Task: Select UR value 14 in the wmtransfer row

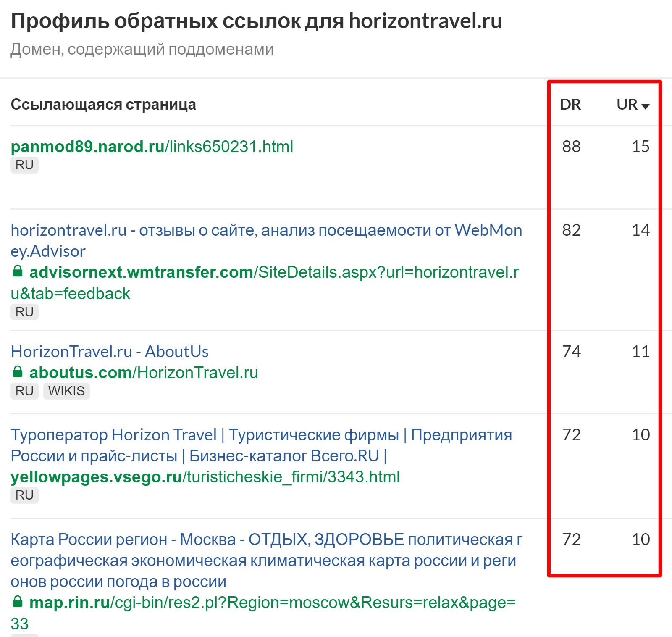Action: coord(640,230)
